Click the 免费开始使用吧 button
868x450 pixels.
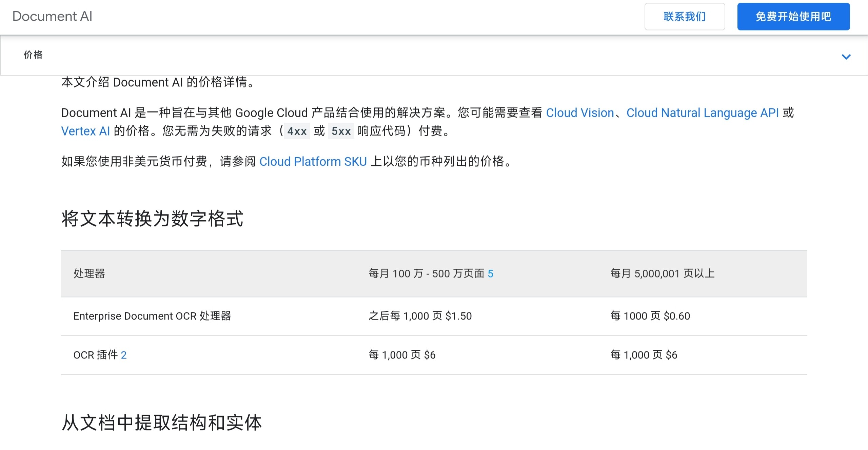(x=793, y=17)
